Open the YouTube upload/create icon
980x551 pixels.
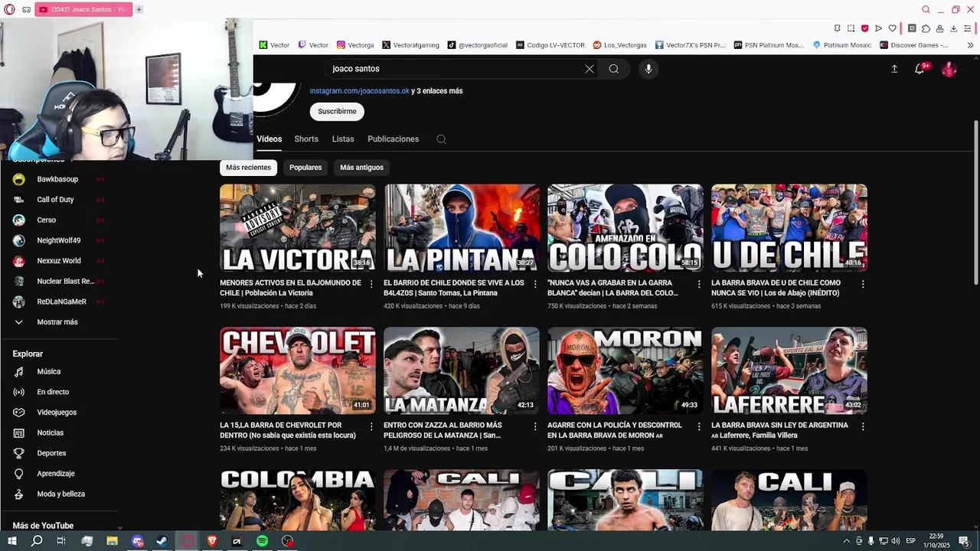pyautogui.click(x=894, y=69)
